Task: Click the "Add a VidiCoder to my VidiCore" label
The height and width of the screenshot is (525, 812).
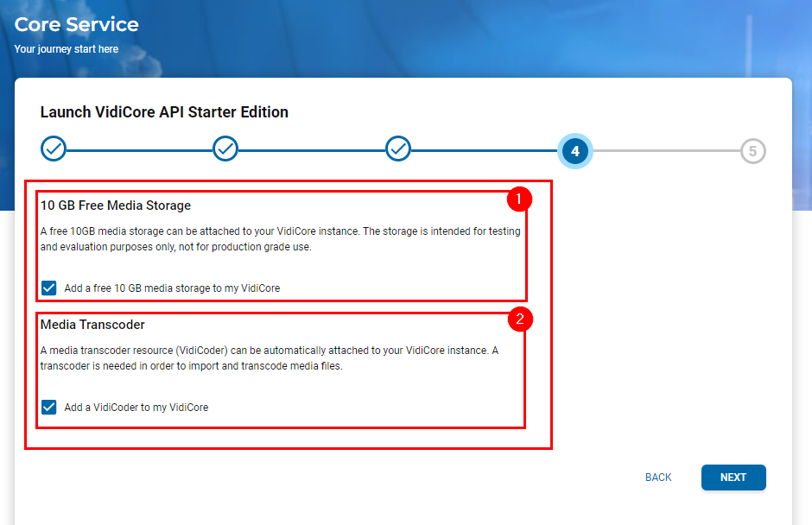Action: pyautogui.click(x=136, y=408)
